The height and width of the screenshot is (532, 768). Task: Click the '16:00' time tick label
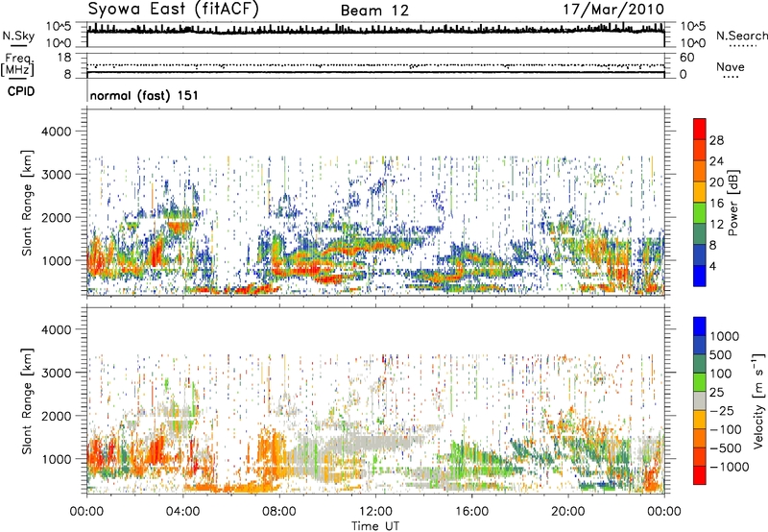[471, 512]
